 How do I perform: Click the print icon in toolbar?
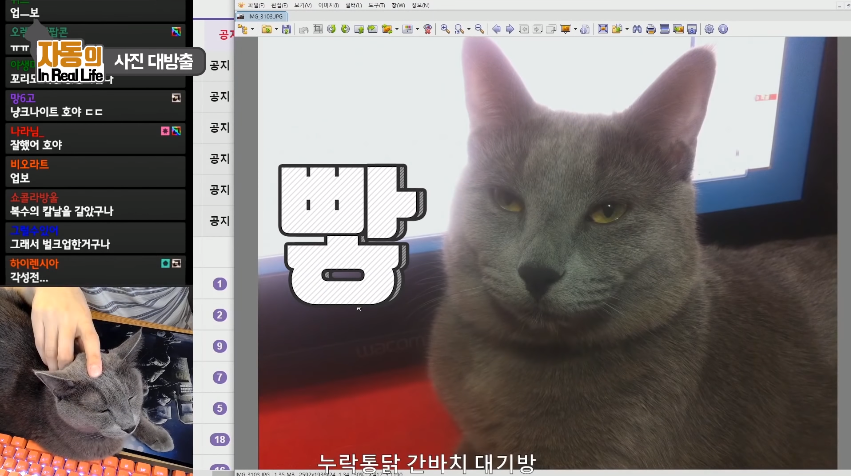pos(650,29)
